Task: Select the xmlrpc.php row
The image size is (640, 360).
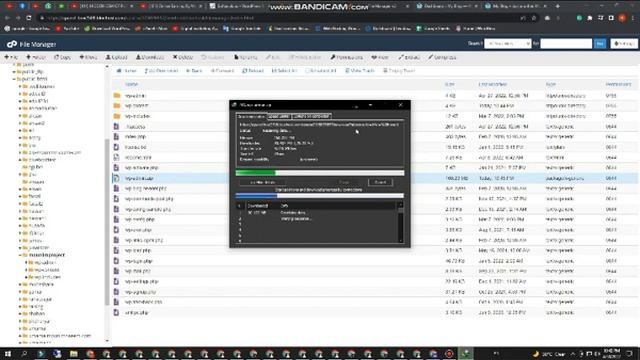Action: pyautogui.click(x=375, y=313)
